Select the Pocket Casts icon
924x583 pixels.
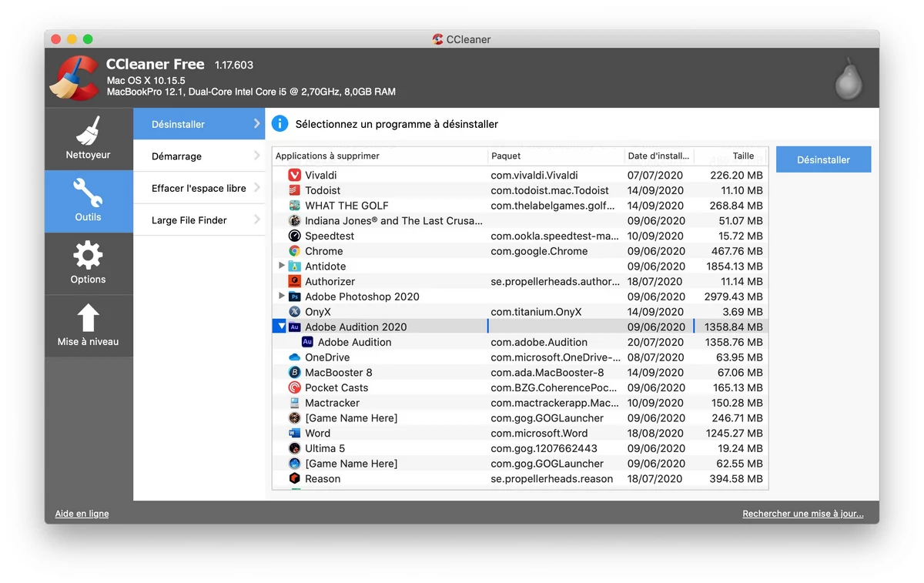coord(294,387)
